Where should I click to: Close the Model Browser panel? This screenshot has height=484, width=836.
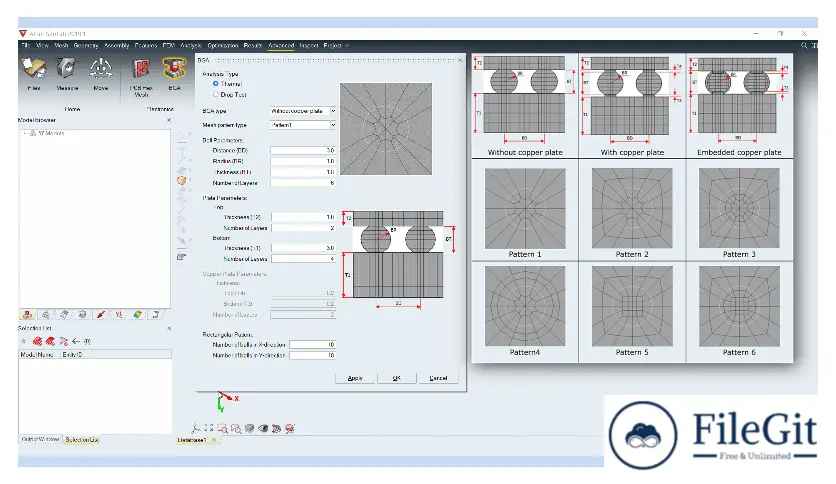click(168, 120)
